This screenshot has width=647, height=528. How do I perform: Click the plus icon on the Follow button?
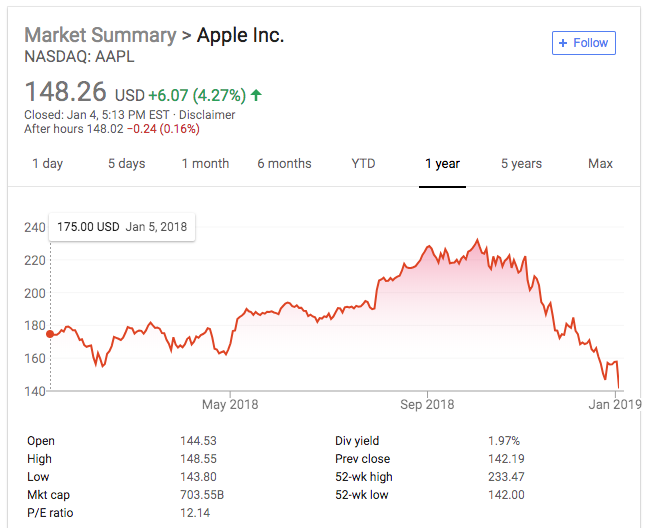point(563,43)
